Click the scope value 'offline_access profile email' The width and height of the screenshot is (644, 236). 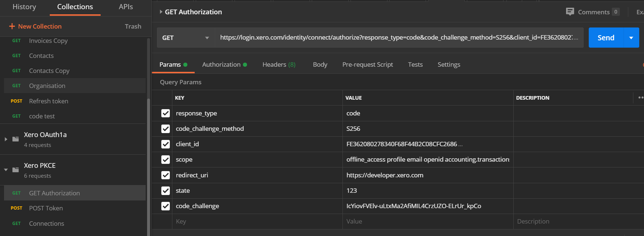tap(428, 159)
